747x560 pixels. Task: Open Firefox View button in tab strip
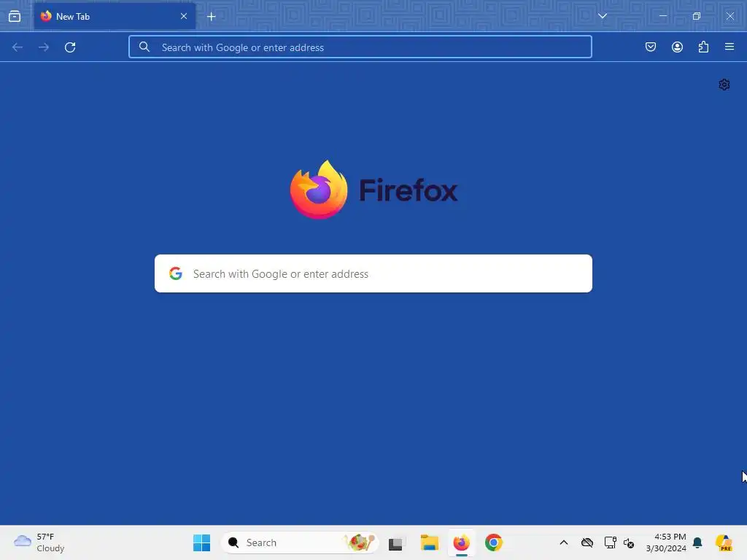pyautogui.click(x=15, y=16)
